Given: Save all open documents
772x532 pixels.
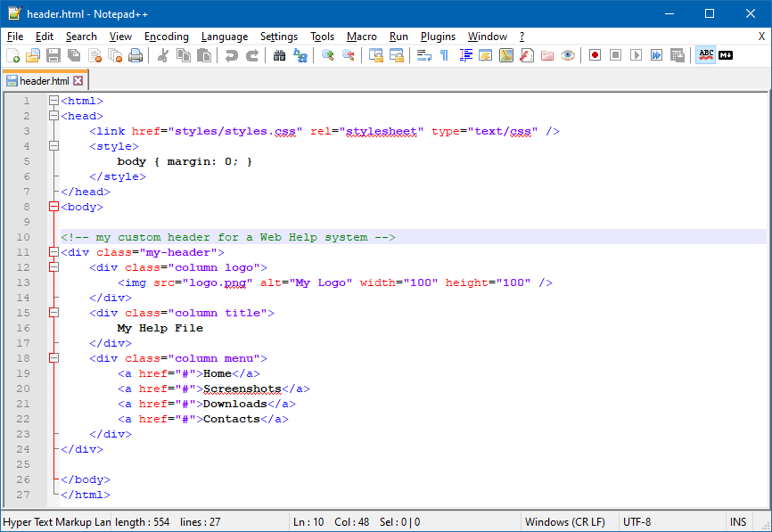Looking at the screenshot, I should click(x=73, y=55).
